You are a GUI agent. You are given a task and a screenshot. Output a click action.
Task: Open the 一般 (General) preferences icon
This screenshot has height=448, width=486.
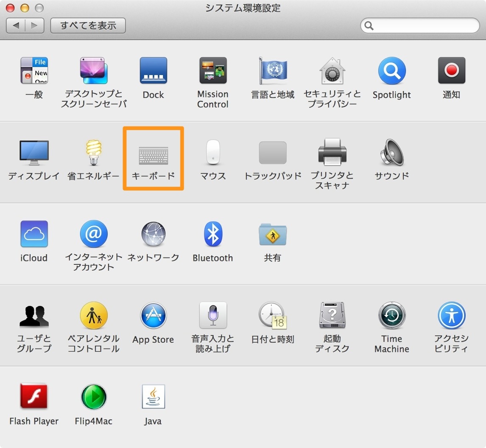pyautogui.click(x=34, y=71)
